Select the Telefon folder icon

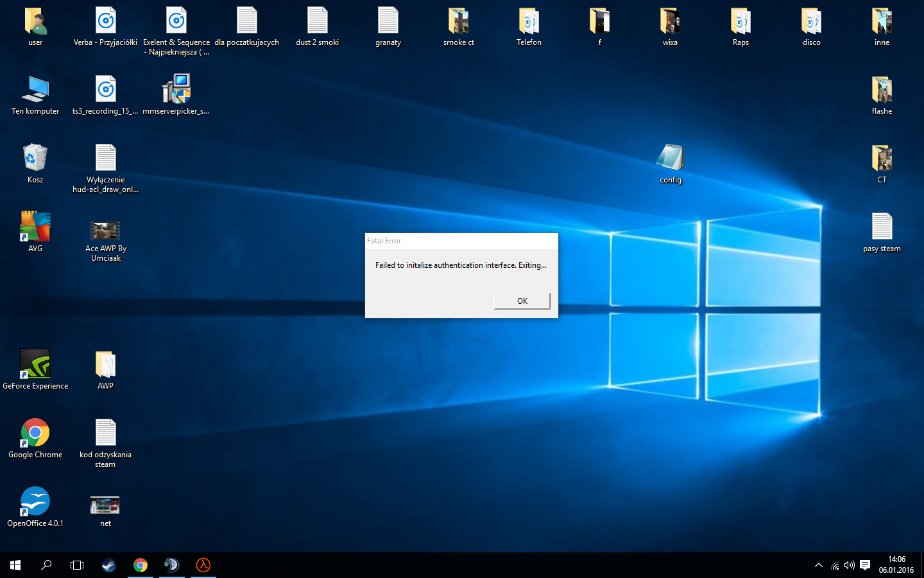pos(529,27)
